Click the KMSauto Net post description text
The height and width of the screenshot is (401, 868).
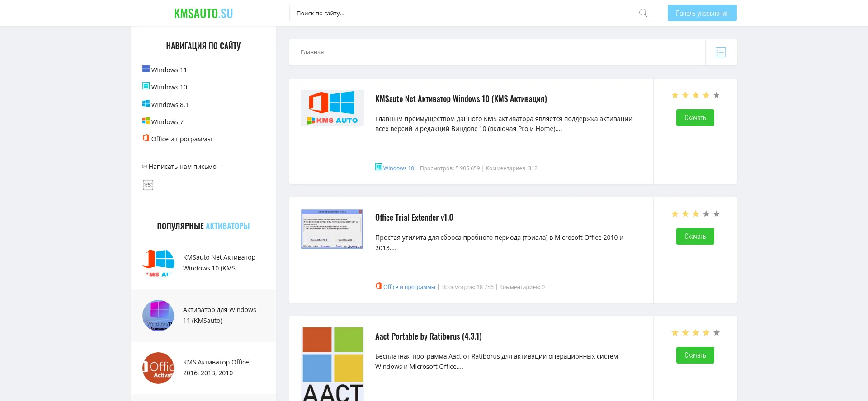(504, 124)
